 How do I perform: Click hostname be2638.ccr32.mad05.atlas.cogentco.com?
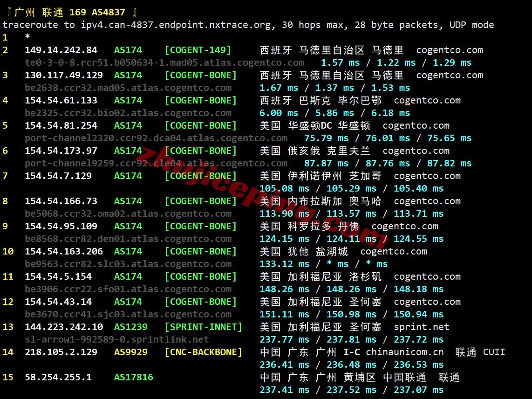[x=128, y=88]
